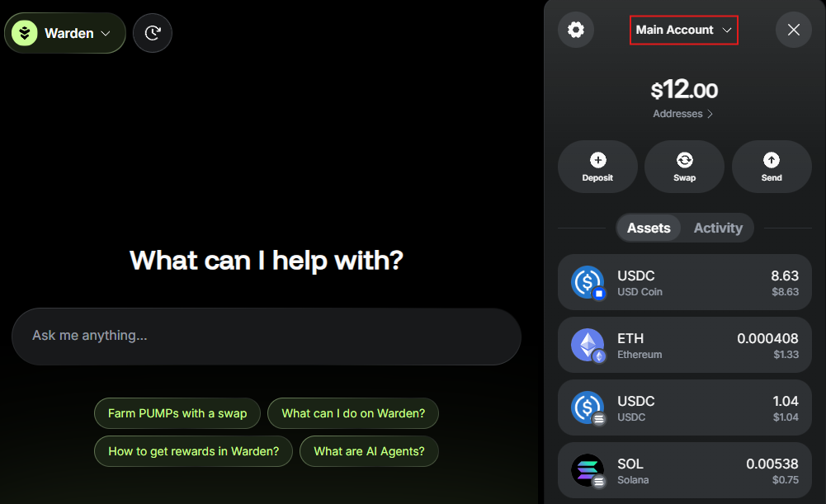The height and width of the screenshot is (504, 826).
Task: Click the USD Coin token icon
Action: (588, 282)
